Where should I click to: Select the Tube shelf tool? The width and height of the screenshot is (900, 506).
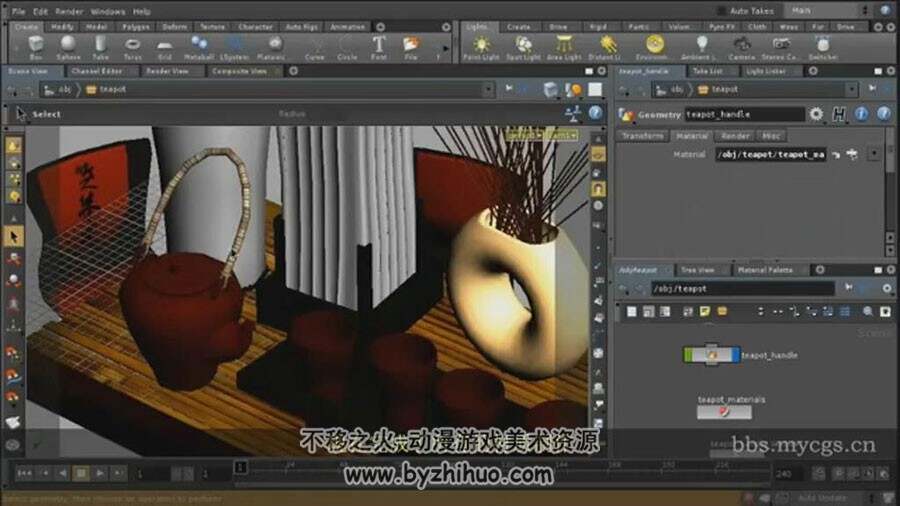pyautogui.click(x=100, y=48)
